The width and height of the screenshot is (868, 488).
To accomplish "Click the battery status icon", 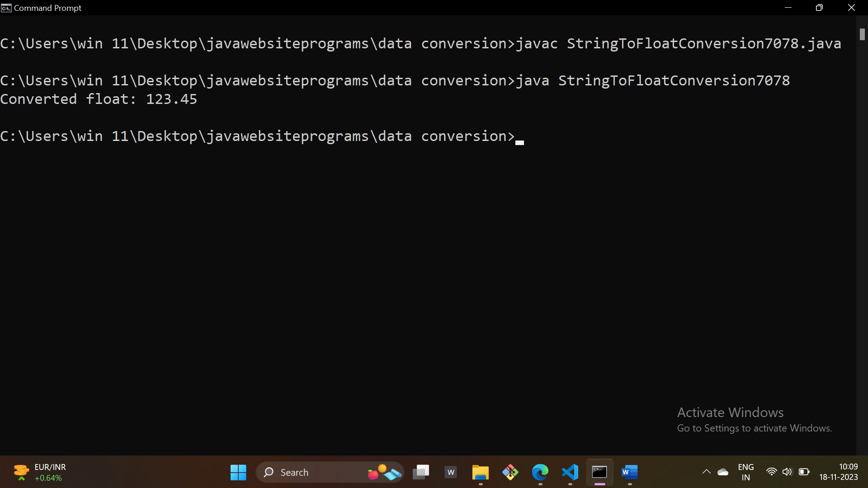I will (x=804, y=472).
